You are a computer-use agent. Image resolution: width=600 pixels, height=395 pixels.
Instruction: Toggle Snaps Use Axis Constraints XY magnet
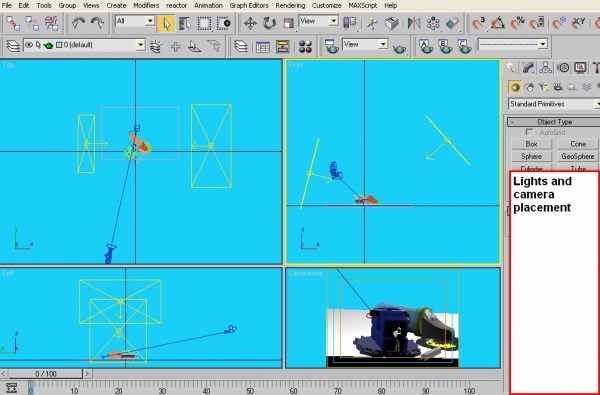click(578, 23)
